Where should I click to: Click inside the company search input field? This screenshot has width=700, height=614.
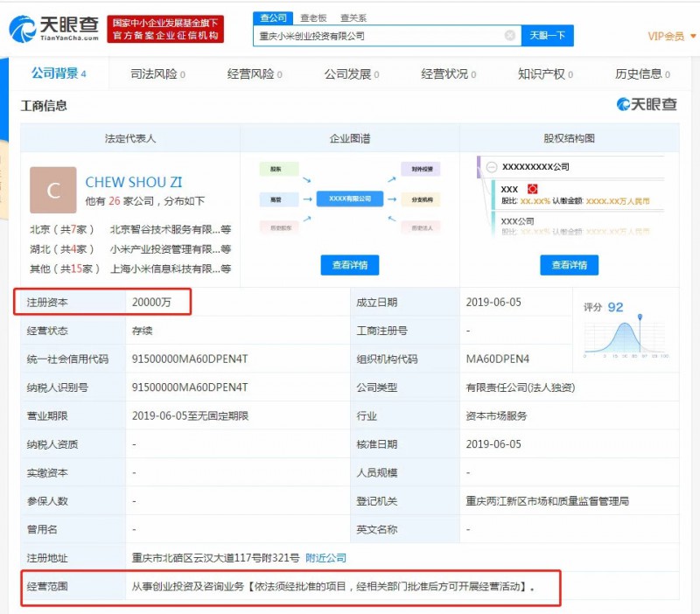[376, 35]
